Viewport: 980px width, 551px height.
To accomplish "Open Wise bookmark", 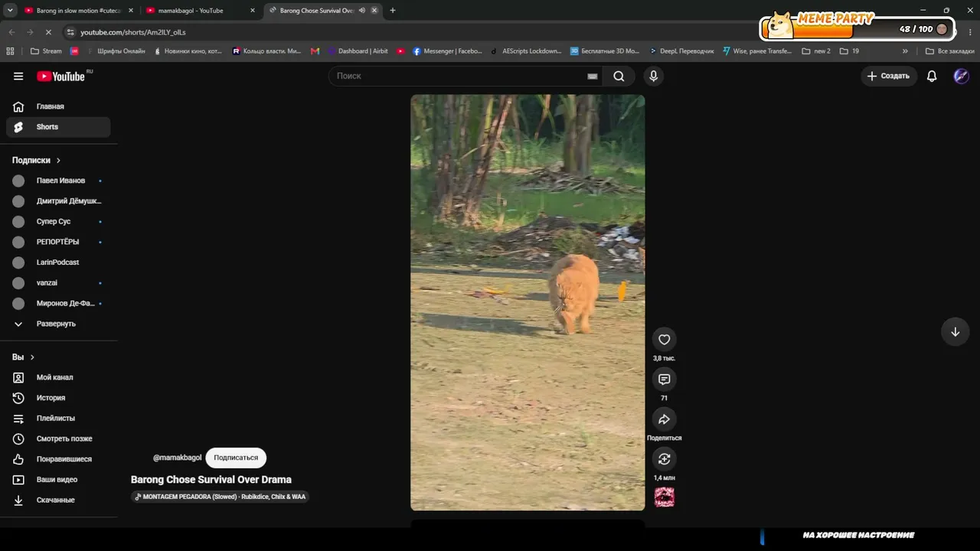I will pos(757,51).
